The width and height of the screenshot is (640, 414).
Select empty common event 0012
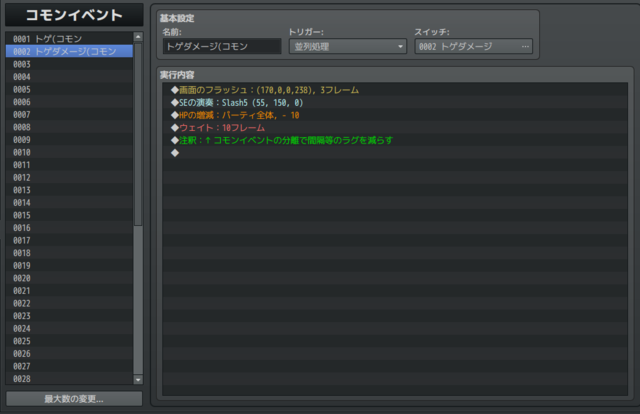[x=69, y=178]
